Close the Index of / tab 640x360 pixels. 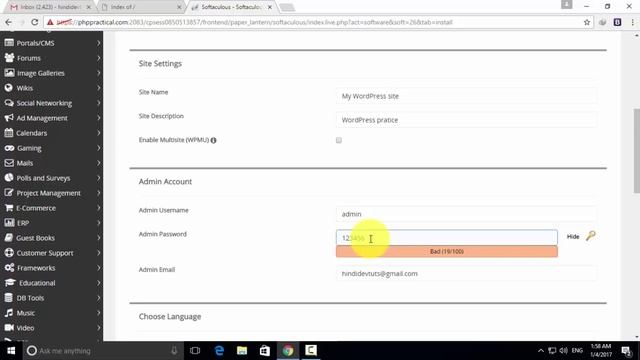pos(179,7)
